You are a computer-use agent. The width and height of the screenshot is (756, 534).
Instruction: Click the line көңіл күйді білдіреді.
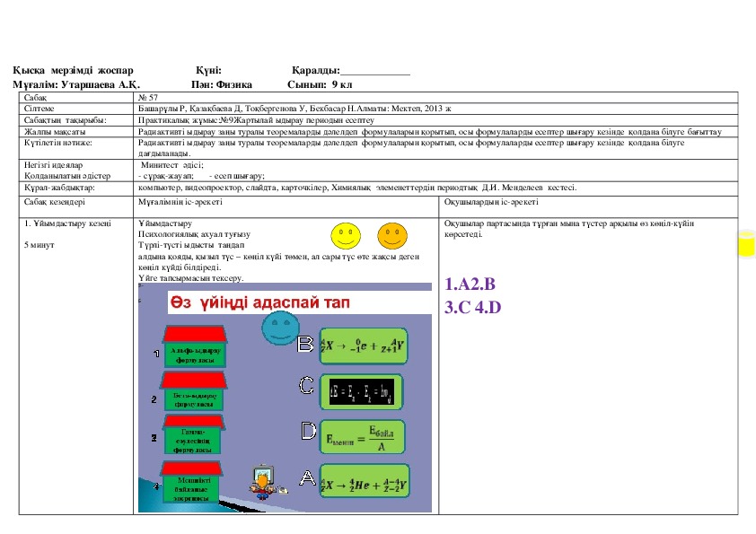tap(180, 267)
